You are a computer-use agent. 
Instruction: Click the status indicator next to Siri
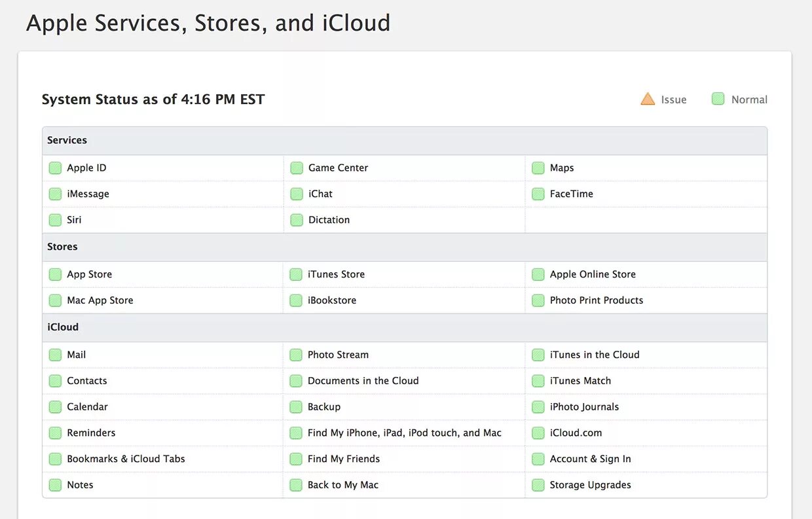(55, 221)
